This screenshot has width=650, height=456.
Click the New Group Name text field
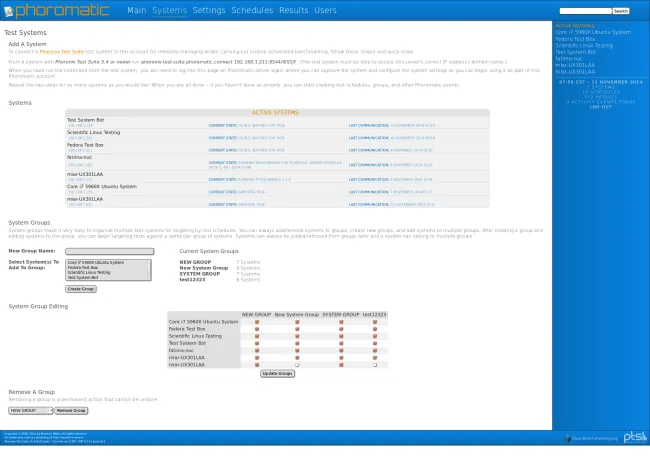click(x=109, y=251)
